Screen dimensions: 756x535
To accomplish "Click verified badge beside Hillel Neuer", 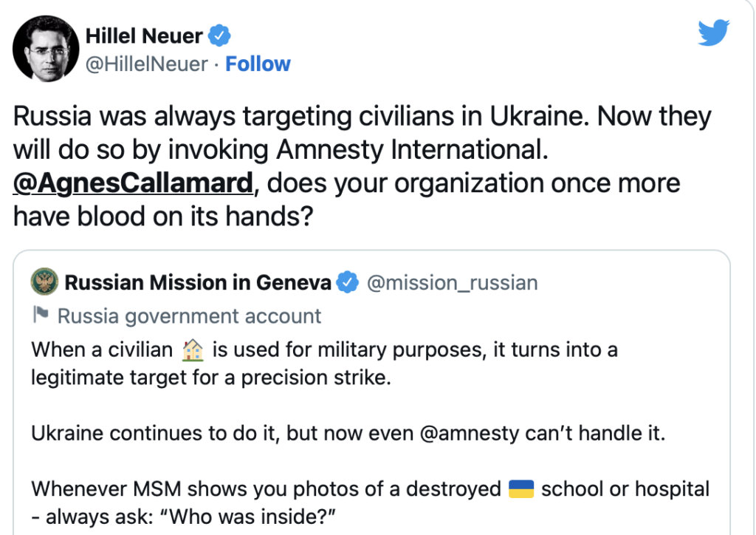I will pos(219,34).
